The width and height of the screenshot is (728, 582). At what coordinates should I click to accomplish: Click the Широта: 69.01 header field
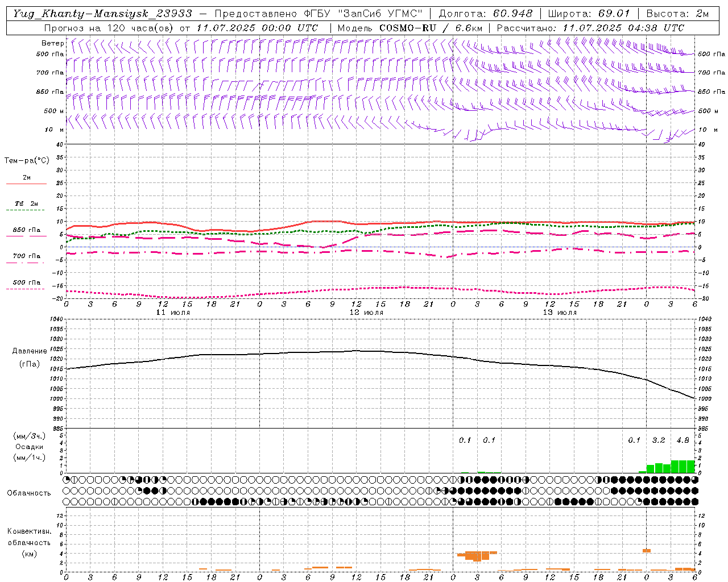[589, 14]
